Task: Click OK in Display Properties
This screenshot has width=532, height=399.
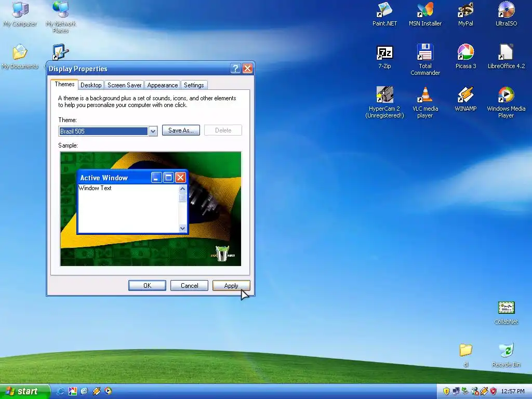Action: 147,286
